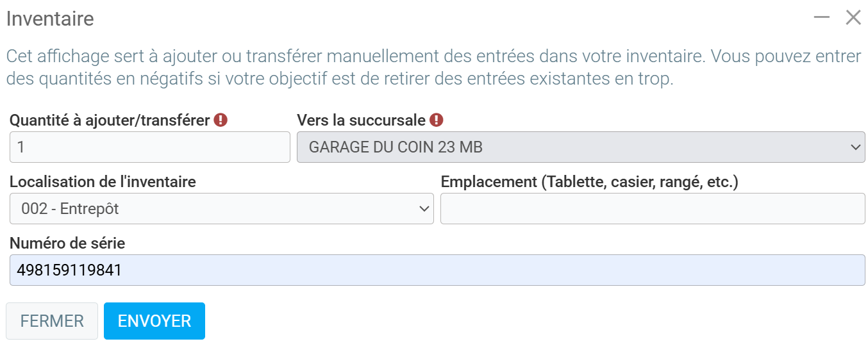Click the empty Emplacement text field

point(653,209)
